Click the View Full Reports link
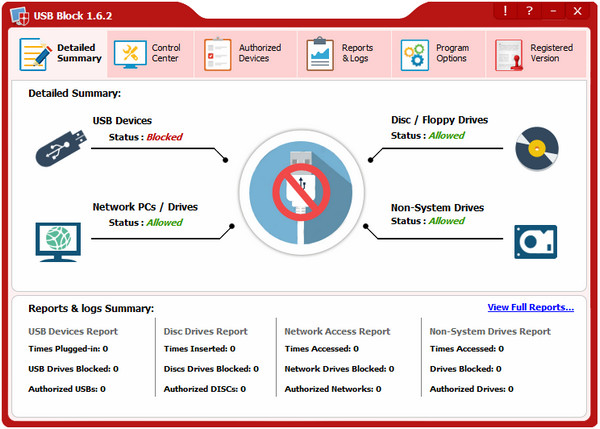The width and height of the screenshot is (600, 429). point(530,307)
